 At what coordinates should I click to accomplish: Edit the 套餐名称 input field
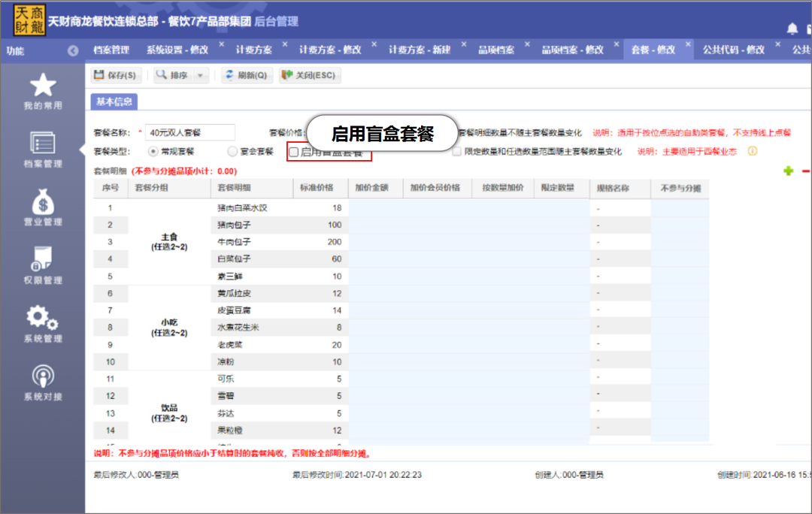[190, 133]
